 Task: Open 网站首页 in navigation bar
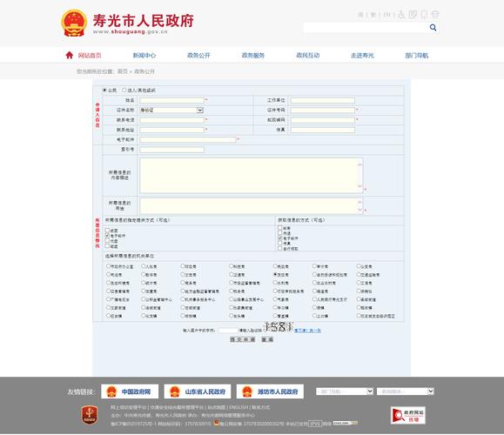(x=90, y=56)
